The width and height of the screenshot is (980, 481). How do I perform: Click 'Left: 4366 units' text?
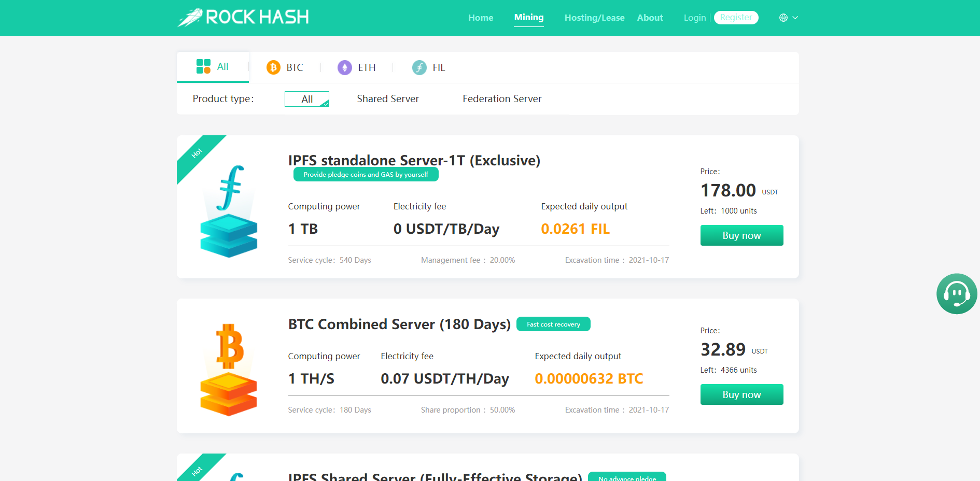pos(729,370)
